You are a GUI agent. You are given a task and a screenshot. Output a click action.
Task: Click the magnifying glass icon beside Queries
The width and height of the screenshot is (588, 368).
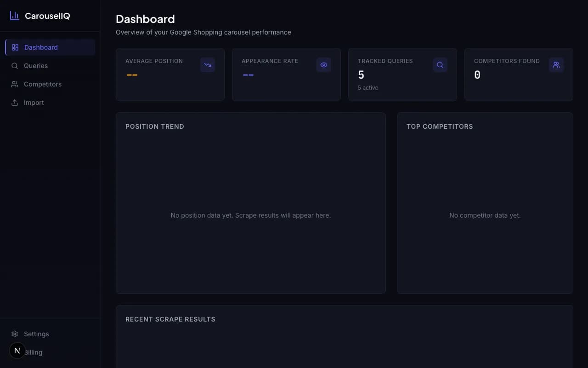pos(15,65)
